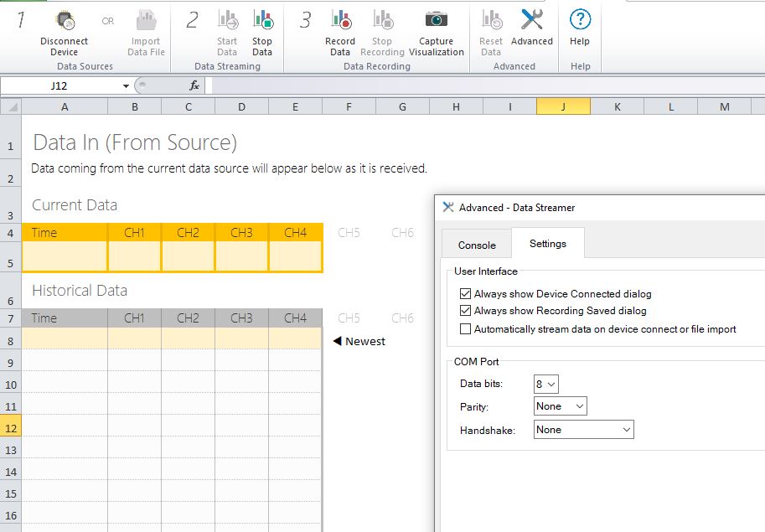Uncheck Always show Device Connected dialog
This screenshot has width=765, height=532.
465,294
